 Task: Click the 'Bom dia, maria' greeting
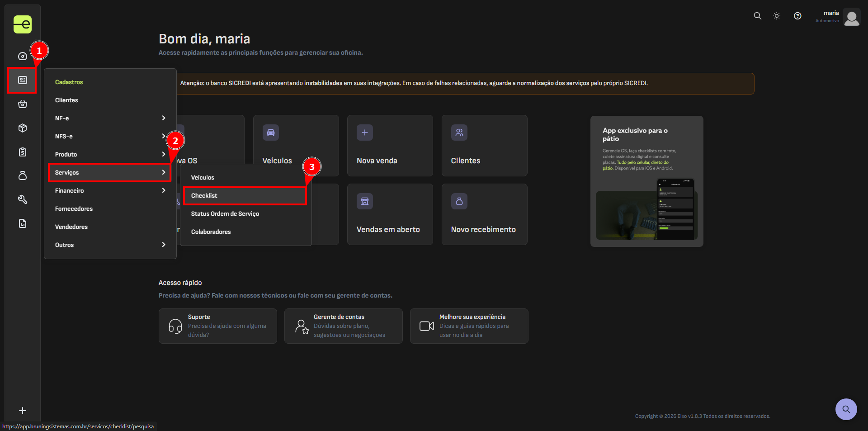pos(204,39)
